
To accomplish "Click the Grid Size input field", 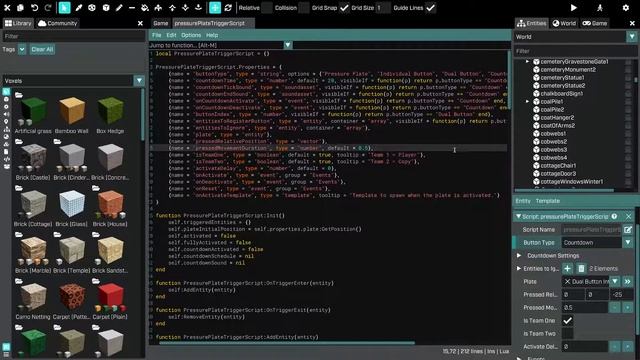I will pos(383,8).
